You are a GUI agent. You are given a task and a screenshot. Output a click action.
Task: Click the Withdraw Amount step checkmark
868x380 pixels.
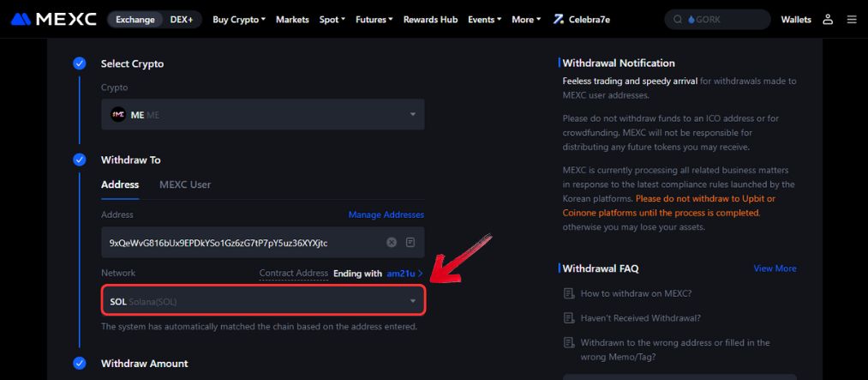tap(79, 364)
